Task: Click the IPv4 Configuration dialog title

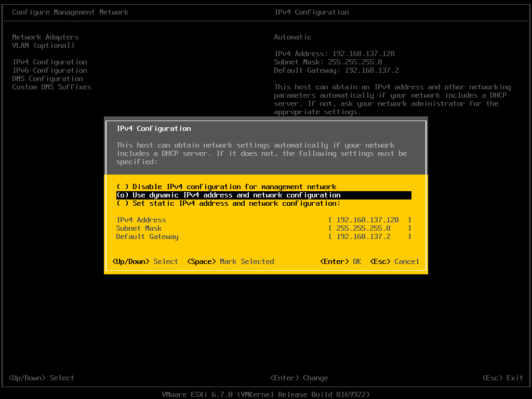Action: click(153, 129)
